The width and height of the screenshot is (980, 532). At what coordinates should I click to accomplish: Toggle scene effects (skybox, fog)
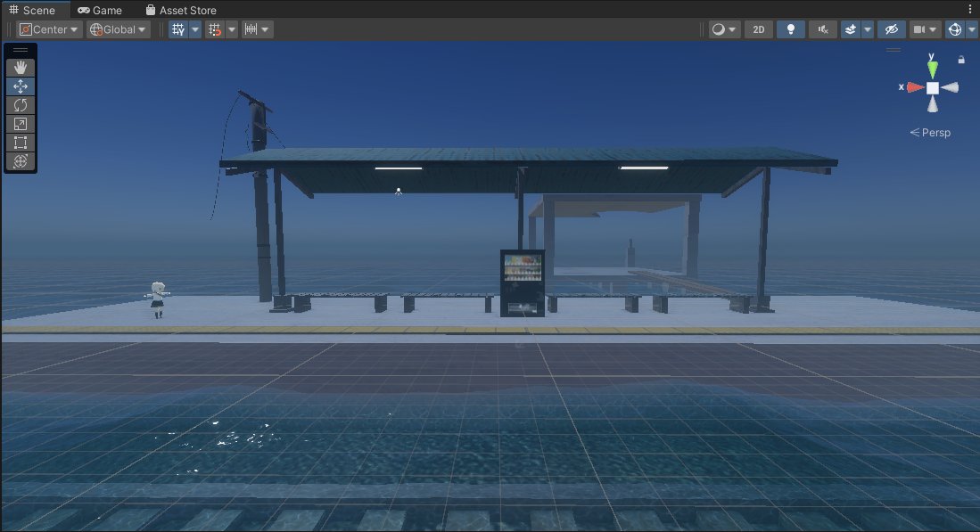(x=851, y=29)
